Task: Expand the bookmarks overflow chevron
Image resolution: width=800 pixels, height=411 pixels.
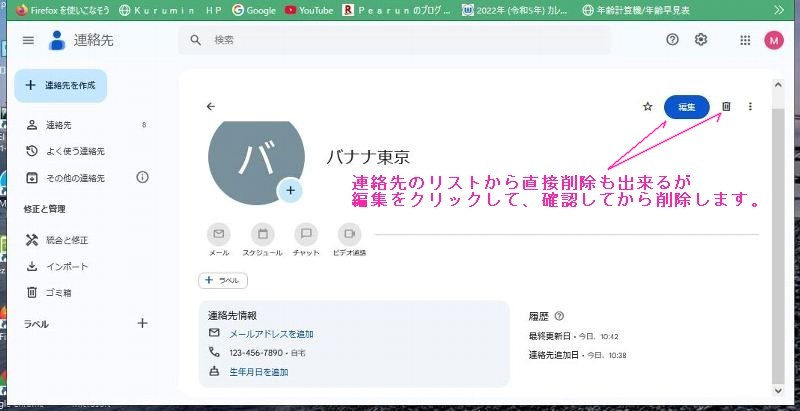Action: 779,10
